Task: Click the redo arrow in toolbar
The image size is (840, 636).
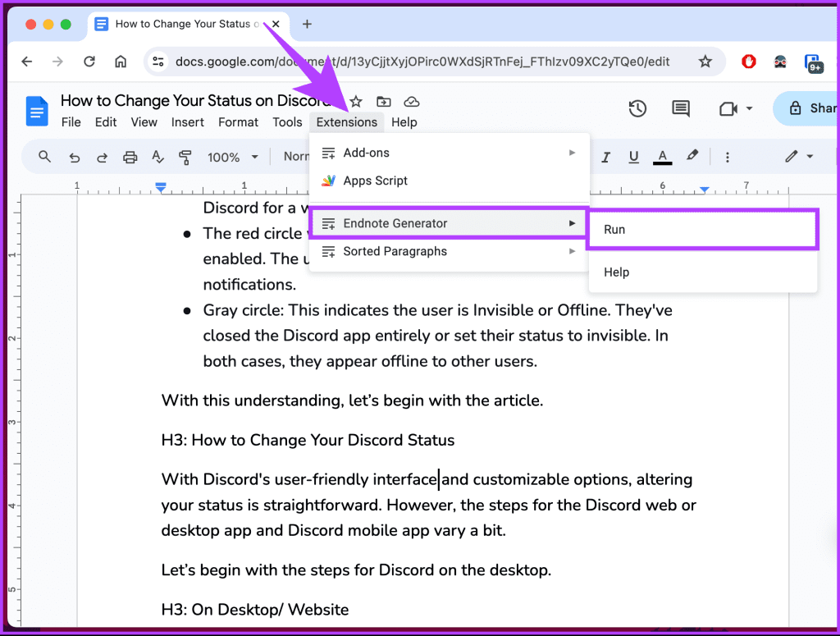Action: point(102,157)
